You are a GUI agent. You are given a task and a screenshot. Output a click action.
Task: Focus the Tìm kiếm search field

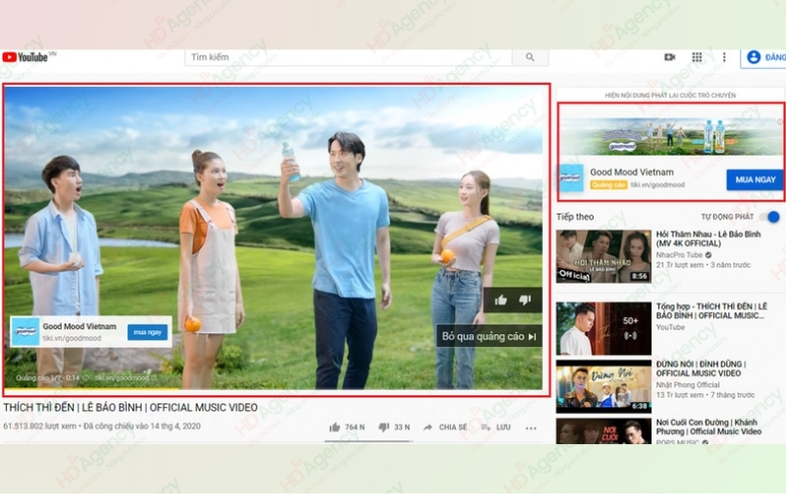click(x=348, y=57)
